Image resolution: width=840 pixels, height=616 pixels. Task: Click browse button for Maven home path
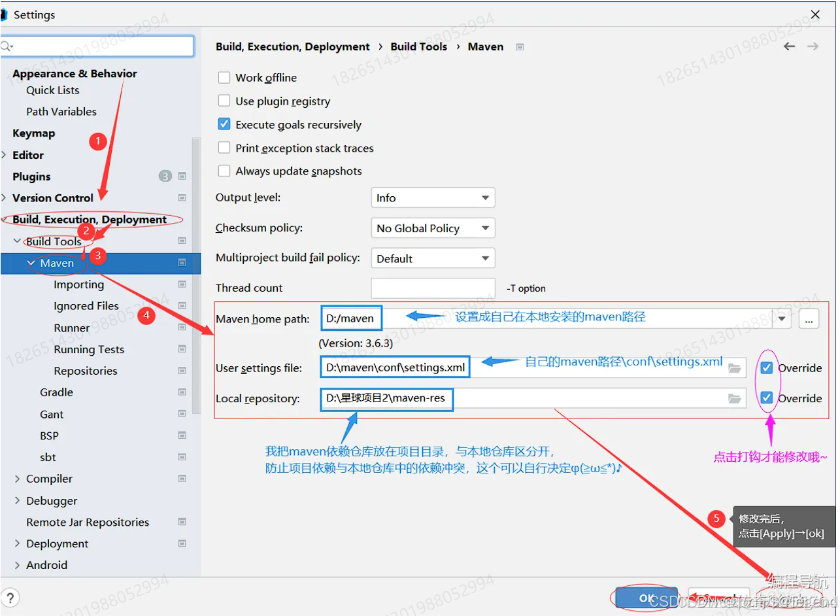(x=809, y=318)
